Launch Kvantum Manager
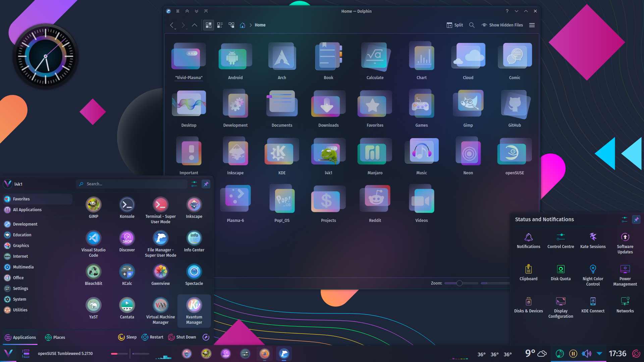This screenshot has height=362, width=644. (x=194, y=311)
